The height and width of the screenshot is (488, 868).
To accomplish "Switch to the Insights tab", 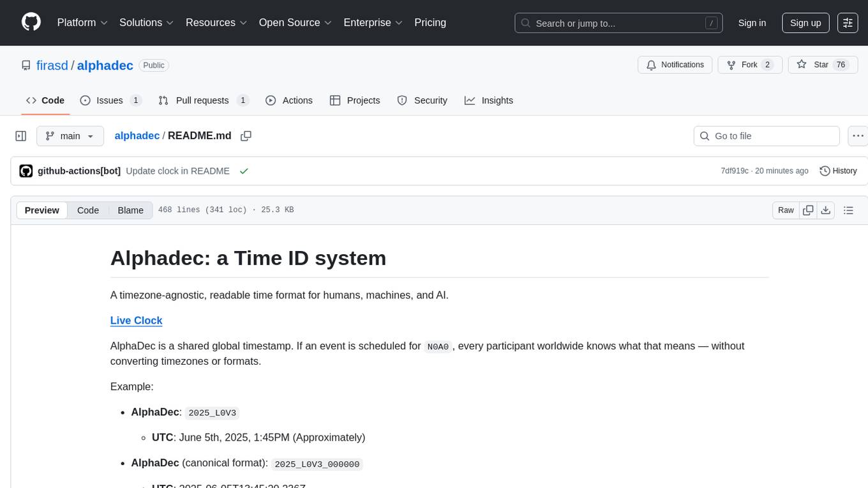I will click(489, 100).
